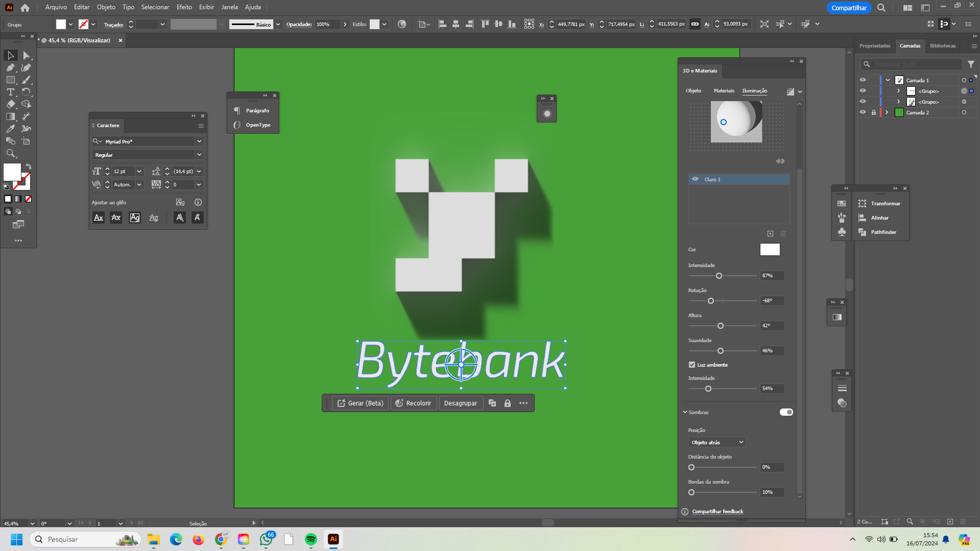
Task: Click the Compartilhar button
Action: pos(849,8)
